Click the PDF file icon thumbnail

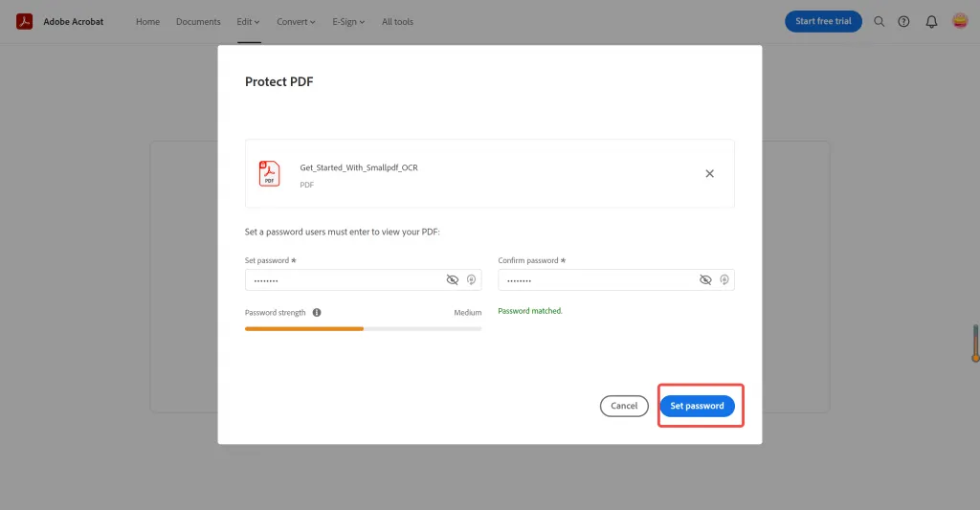click(270, 173)
